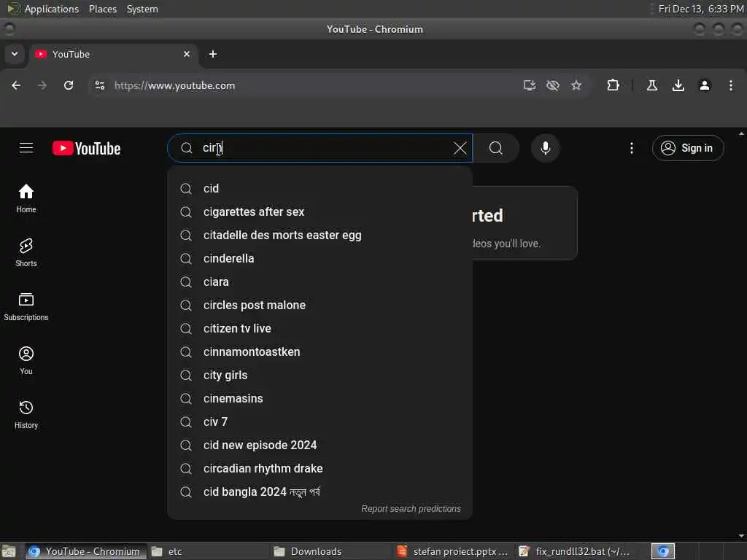The height and width of the screenshot is (560, 747).
Task: Open Chrome Labs flask icon
Action: [x=652, y=85]
